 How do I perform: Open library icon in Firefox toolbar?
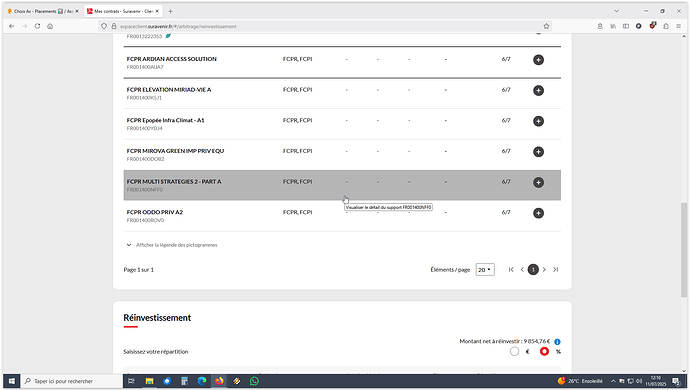click(613, 26)
